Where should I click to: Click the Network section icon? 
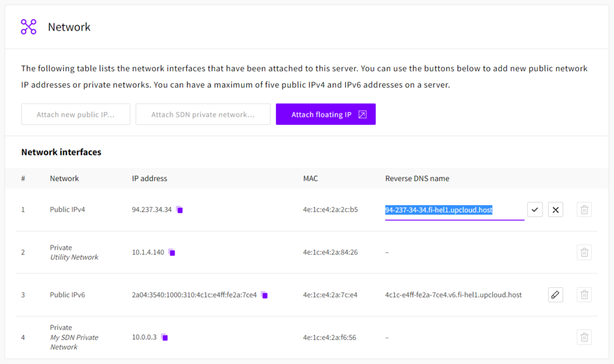pyautogui.click(x=29, y=27)
